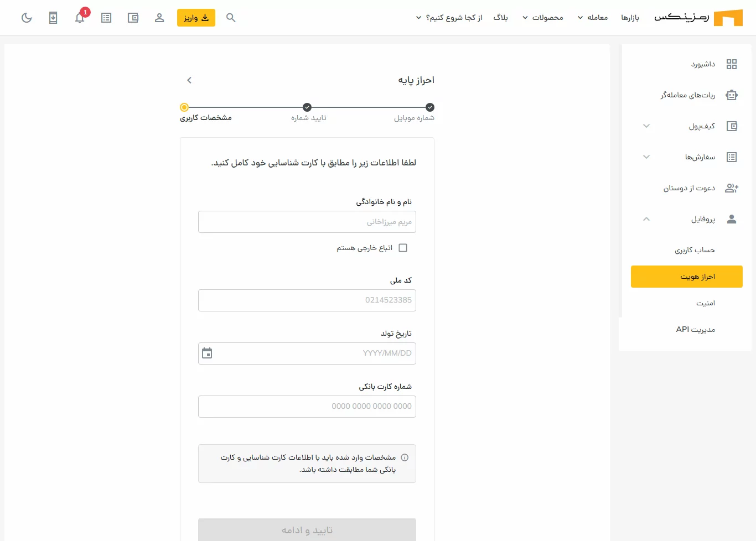This screenshot has width=756, height=541.
Task: Check the اتباع خارجی هستم checkbox
Action: [x=403, y=248]
